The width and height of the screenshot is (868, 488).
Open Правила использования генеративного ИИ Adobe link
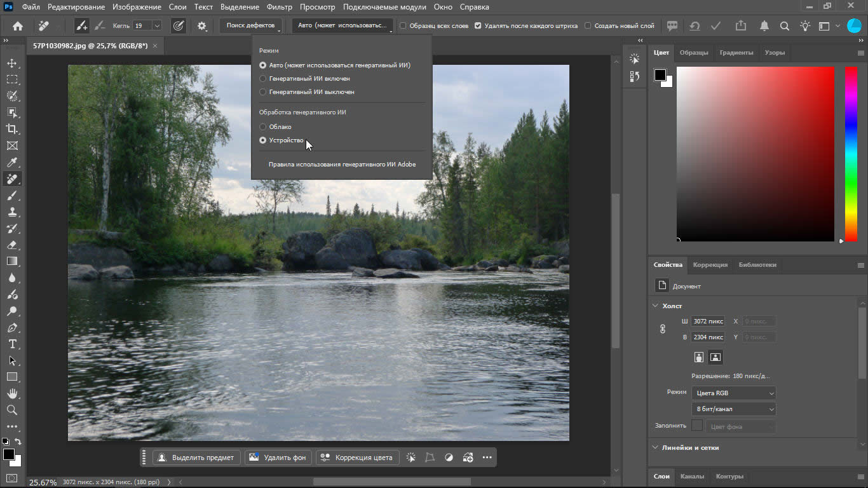(x=342, y=165)
